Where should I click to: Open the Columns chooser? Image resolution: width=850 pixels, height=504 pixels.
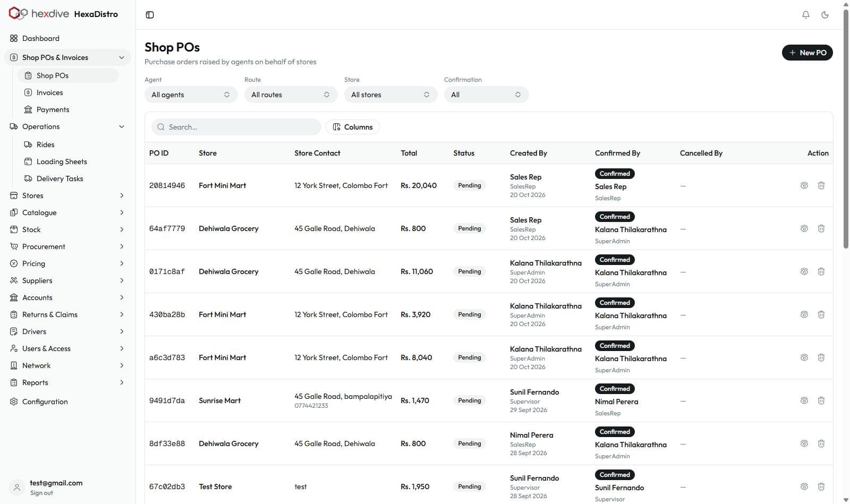pyautogui.click(x=353, y=127)
